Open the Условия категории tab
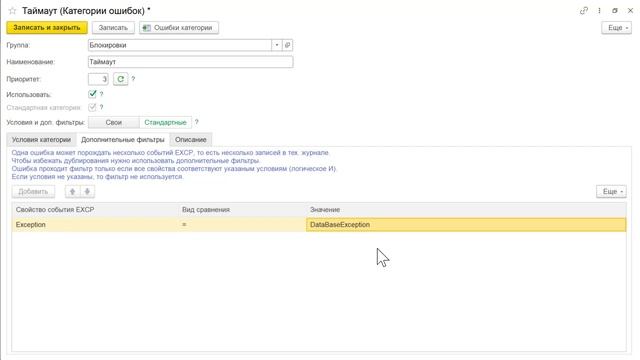Image resolution: width=640 pixels, height=360 pixels. [41, 140]
